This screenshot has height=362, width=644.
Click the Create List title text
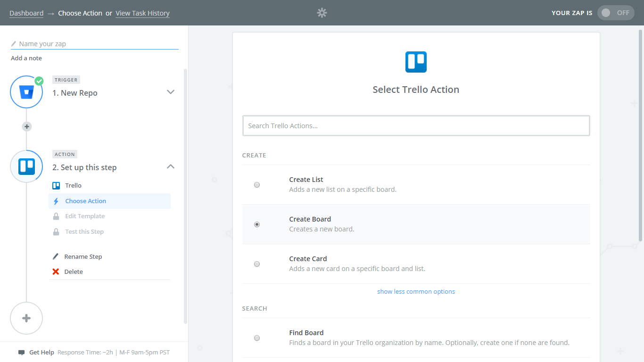point(306,180)
